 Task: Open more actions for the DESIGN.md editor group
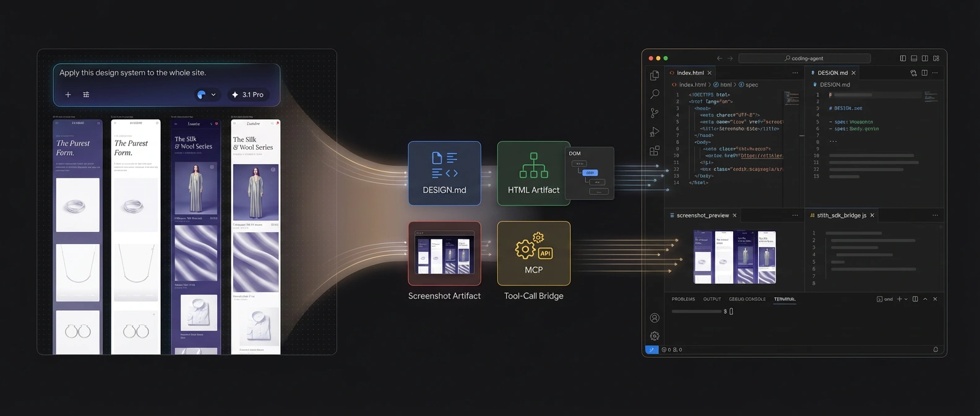pos(935,73)
